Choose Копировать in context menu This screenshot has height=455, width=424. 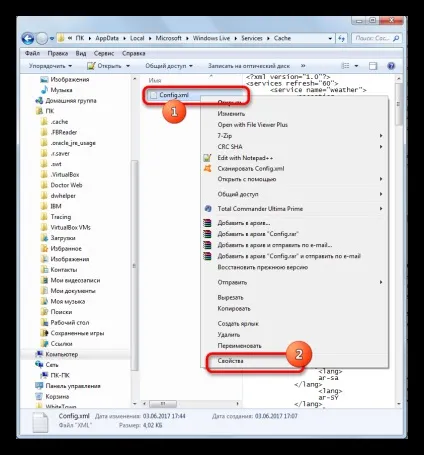coord(234,309)
